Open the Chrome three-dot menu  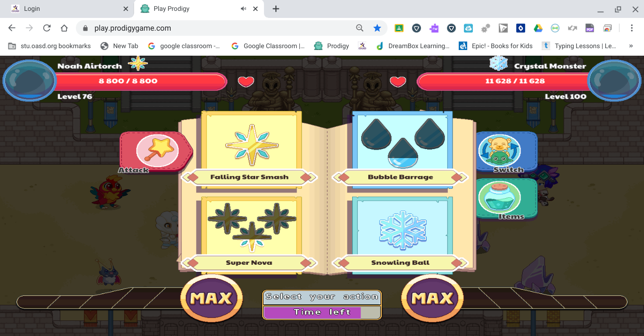[632, 28]
